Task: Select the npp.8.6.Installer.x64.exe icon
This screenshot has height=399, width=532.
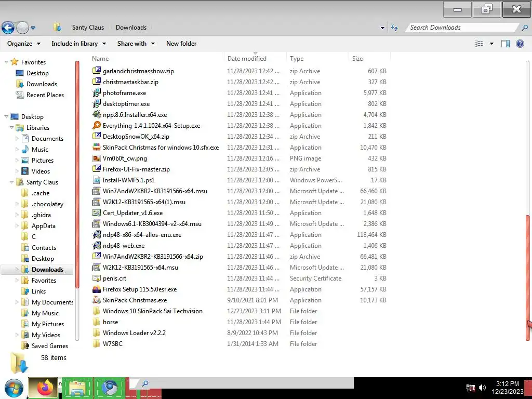Action: pyautogui.click(x=97, y=114)
